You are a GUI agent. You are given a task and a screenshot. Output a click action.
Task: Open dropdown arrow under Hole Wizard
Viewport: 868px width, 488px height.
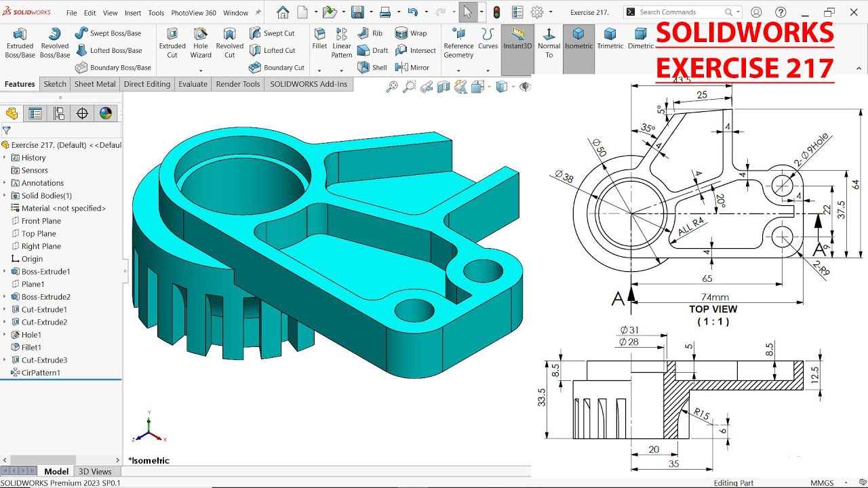pos(201,70)
